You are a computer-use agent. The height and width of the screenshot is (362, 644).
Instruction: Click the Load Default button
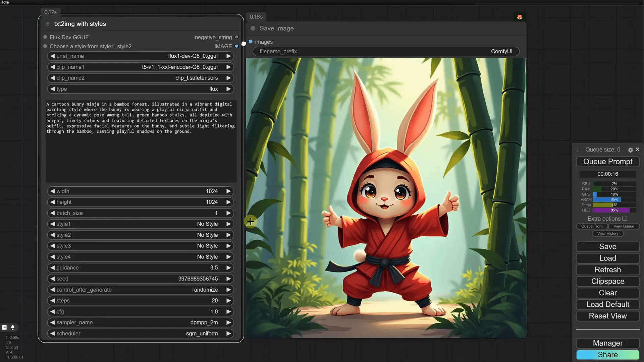(607, 304)
